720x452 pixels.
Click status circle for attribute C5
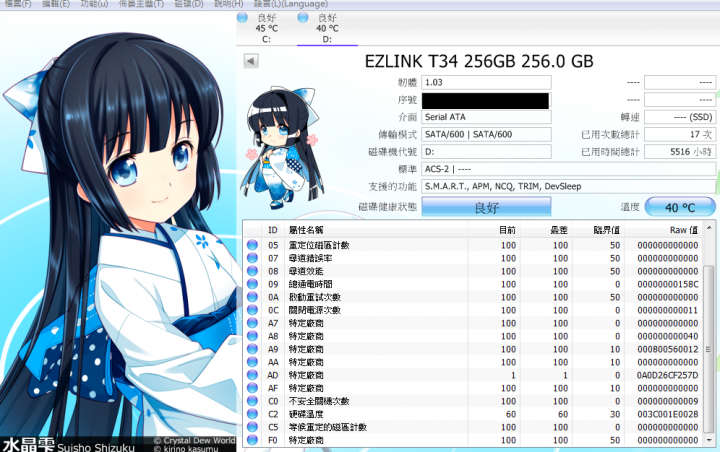coord(252,427)
